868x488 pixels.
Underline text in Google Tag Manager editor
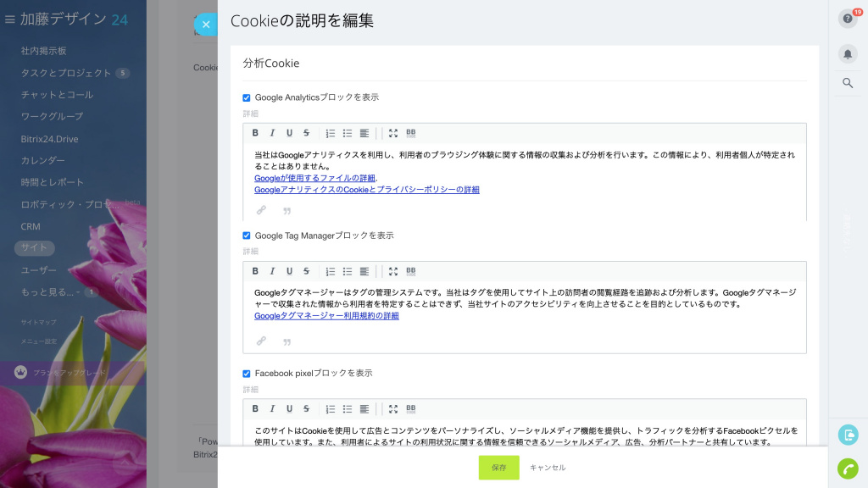coord(289,271)
